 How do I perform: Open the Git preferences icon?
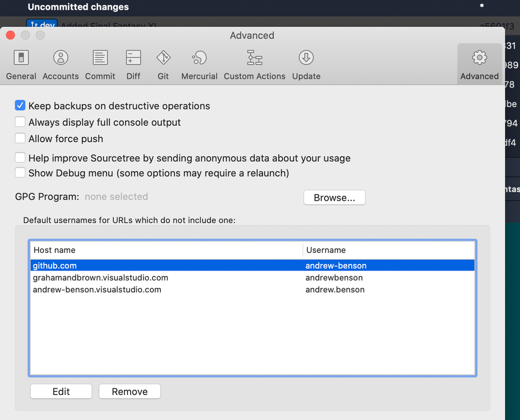[163, 58]
